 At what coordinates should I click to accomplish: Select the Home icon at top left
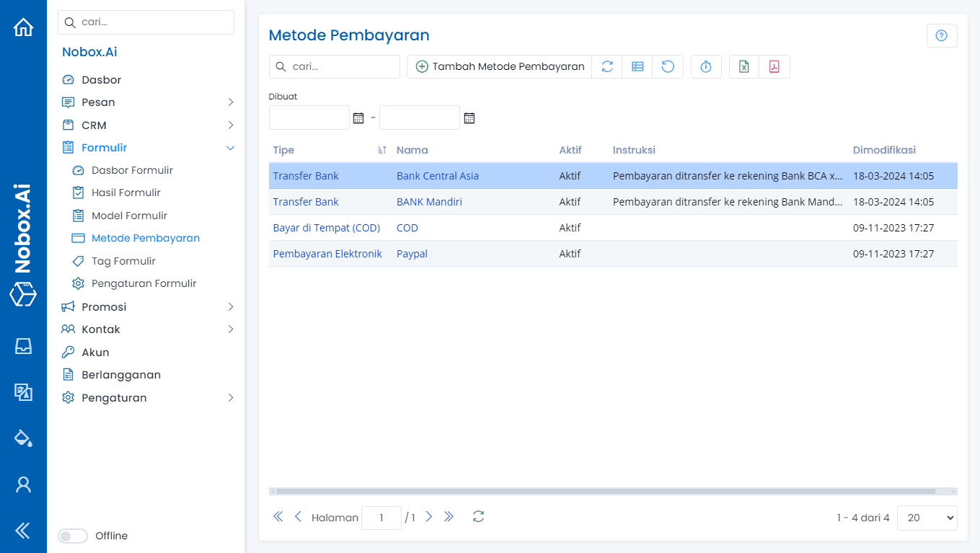[x=23, y=26]
